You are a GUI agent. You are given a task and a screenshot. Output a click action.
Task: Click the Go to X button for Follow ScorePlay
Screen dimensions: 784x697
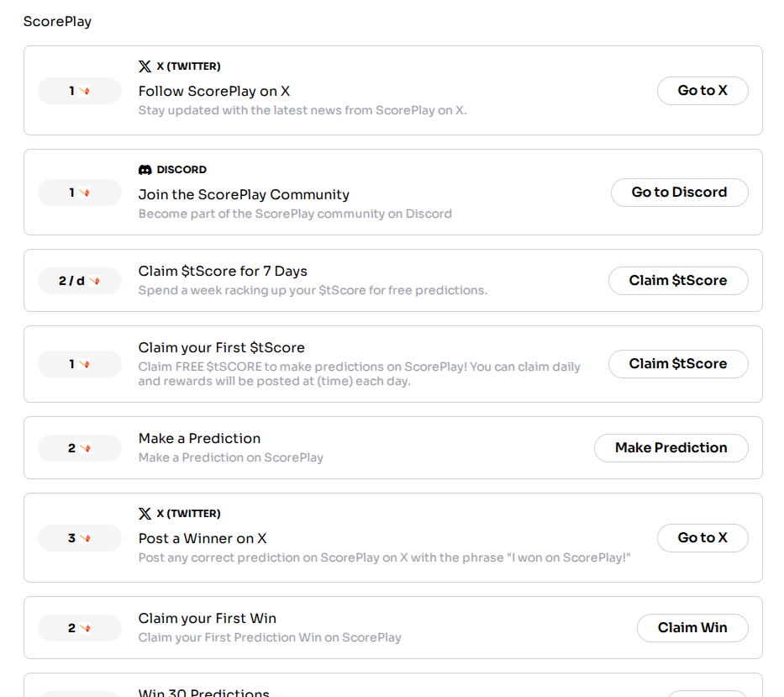click(x=702, y=91)
